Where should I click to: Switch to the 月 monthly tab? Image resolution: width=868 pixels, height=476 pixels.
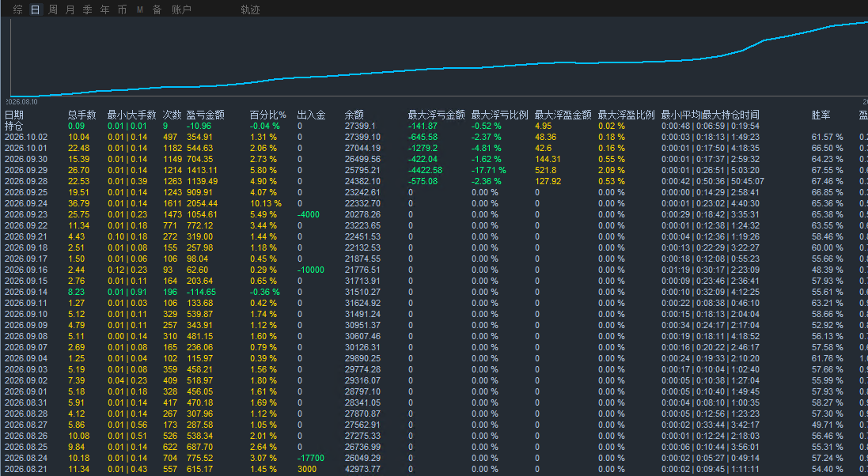(70, 9)
